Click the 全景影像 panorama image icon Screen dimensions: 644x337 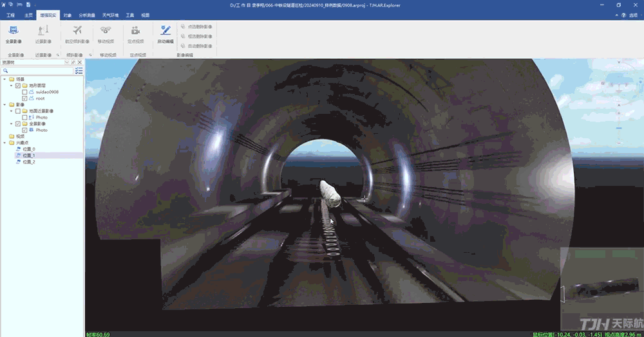click(x=14, y=32)
